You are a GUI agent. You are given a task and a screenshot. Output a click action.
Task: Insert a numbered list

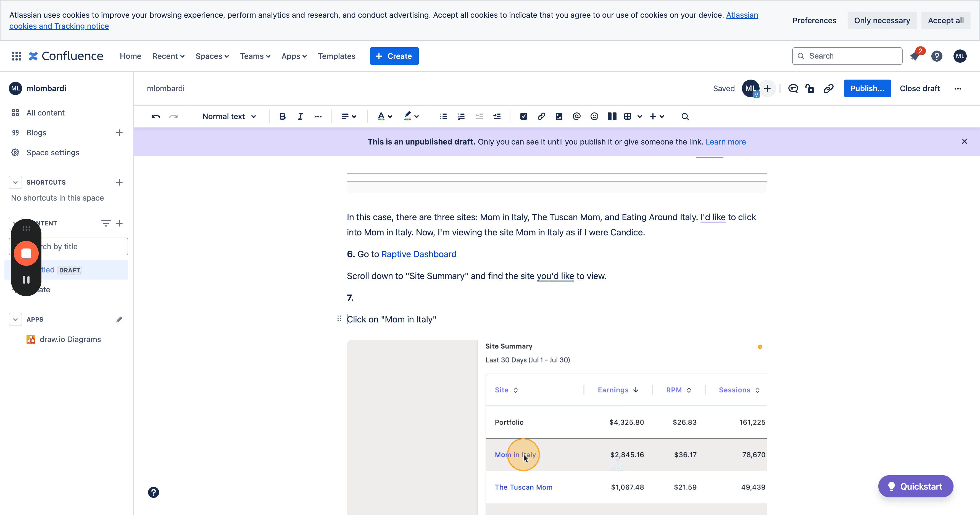pos(461,117)
